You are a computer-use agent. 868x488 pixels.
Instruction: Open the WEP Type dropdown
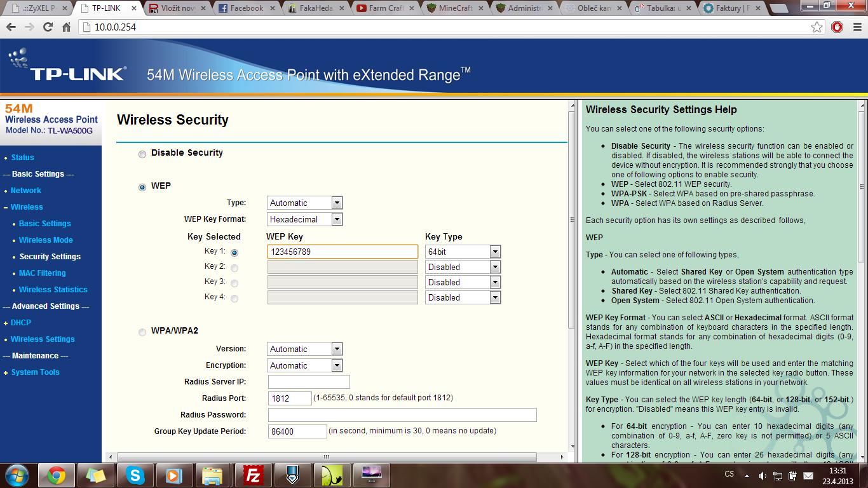pos(304,203)
